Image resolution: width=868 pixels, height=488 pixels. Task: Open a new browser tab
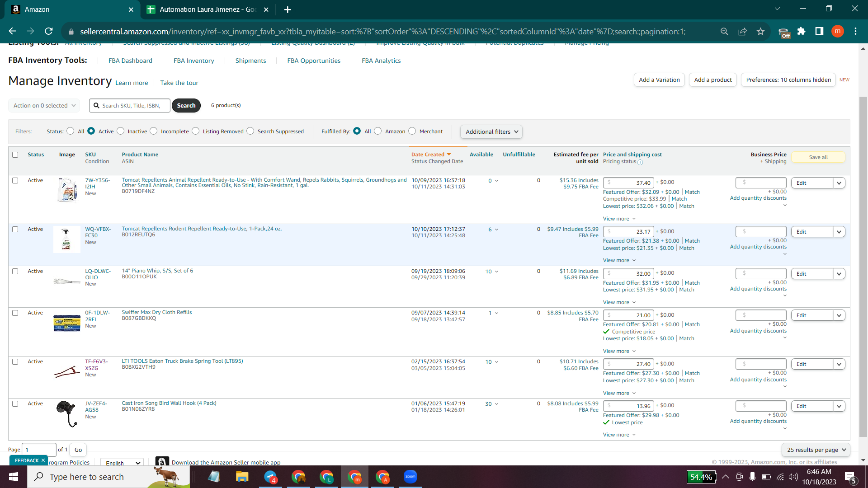288,9
